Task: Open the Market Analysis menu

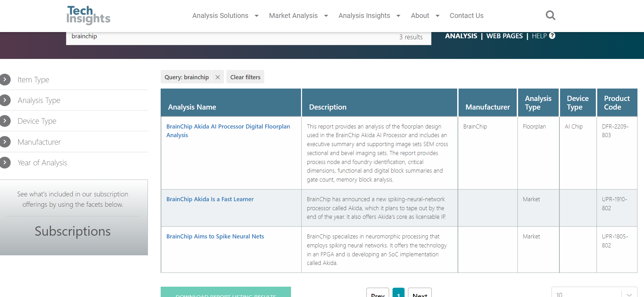Action: click(x=293, y=16)
